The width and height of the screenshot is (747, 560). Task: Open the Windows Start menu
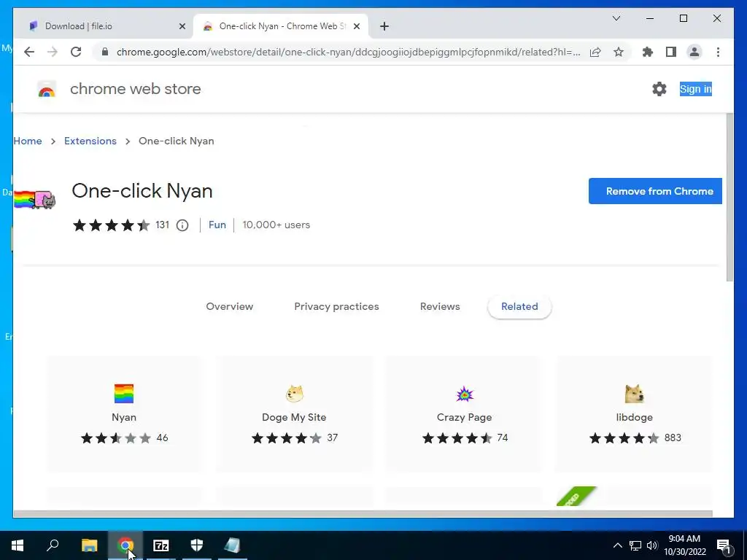click(x=18, y=545)
